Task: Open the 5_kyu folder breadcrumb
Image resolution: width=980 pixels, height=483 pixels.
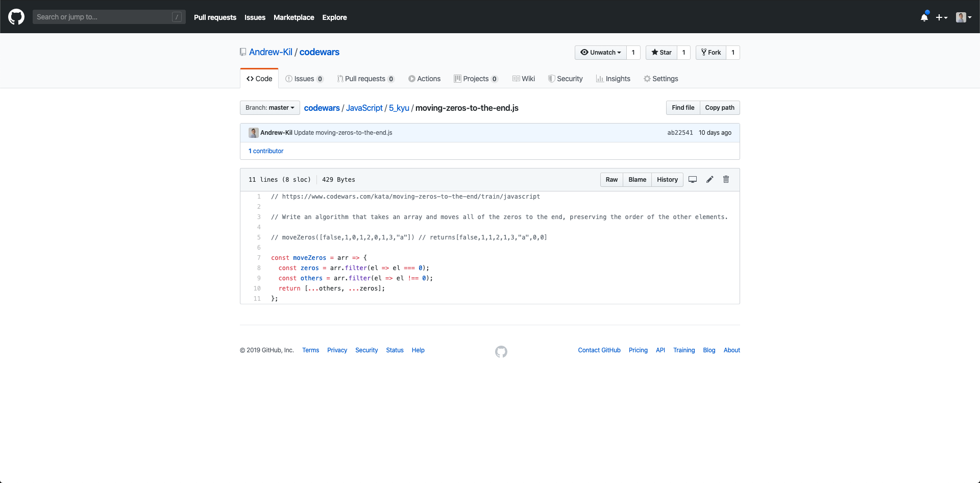Action: [399, 108]
